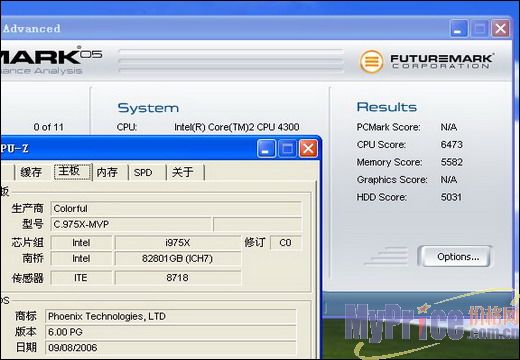Open the 缓存 tab in CPU-Z
Viewport: 520px width, 360px height.
[31, 172]
